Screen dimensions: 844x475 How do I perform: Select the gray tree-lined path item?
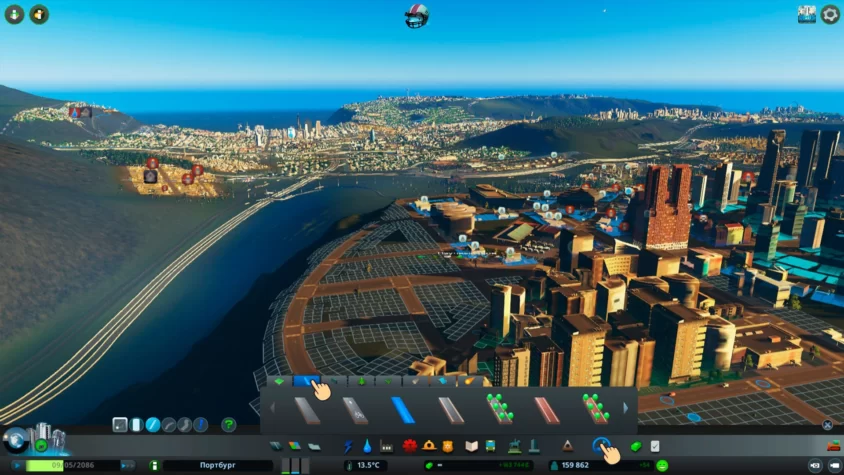500,409
